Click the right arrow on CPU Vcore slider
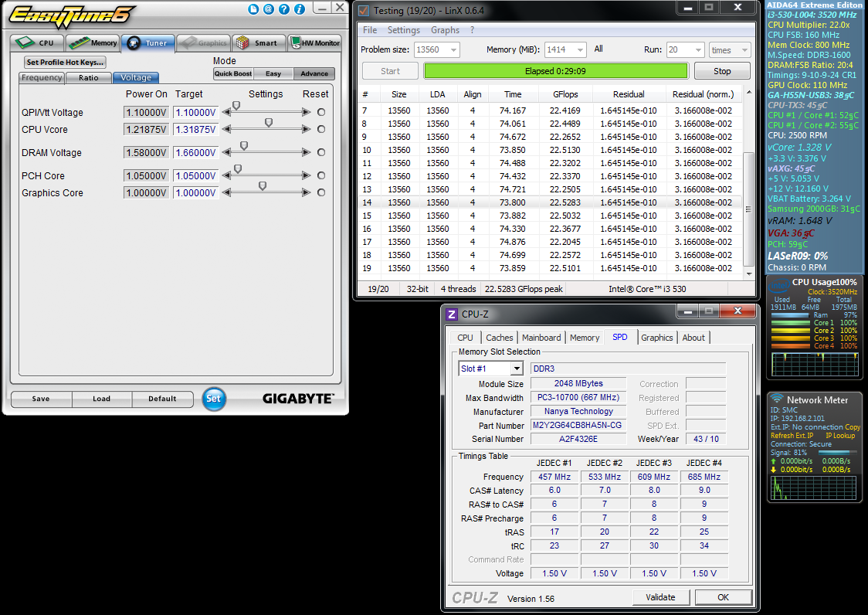 307,129
